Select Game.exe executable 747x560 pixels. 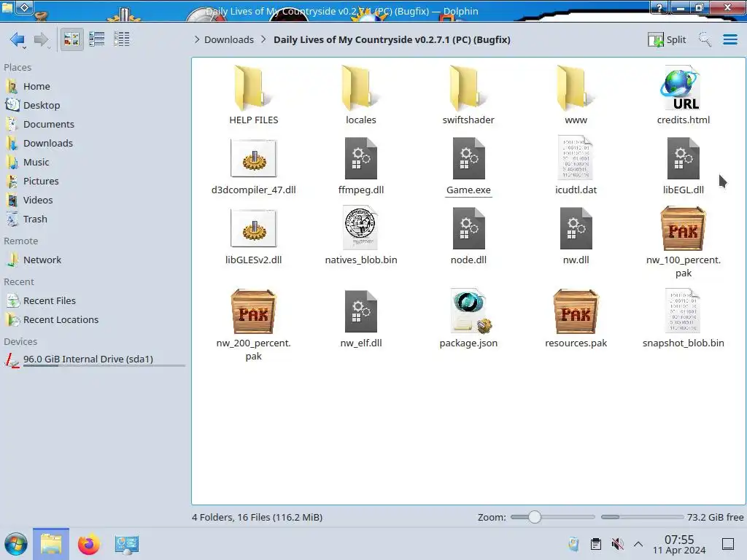coord(468,166)
